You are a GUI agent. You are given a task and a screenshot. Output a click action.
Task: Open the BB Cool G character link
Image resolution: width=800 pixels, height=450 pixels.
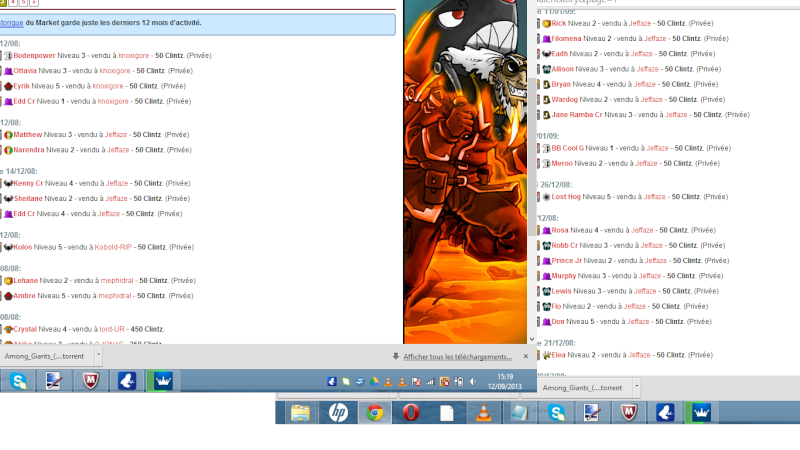pos(567,148)
